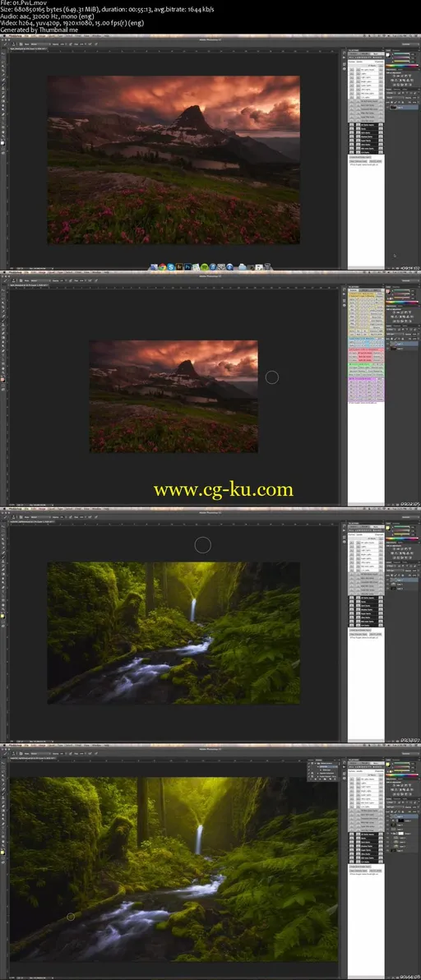Adjust the red slider in the colored-panel frame's Color panel
421x980 pixels.
(401, 290)
